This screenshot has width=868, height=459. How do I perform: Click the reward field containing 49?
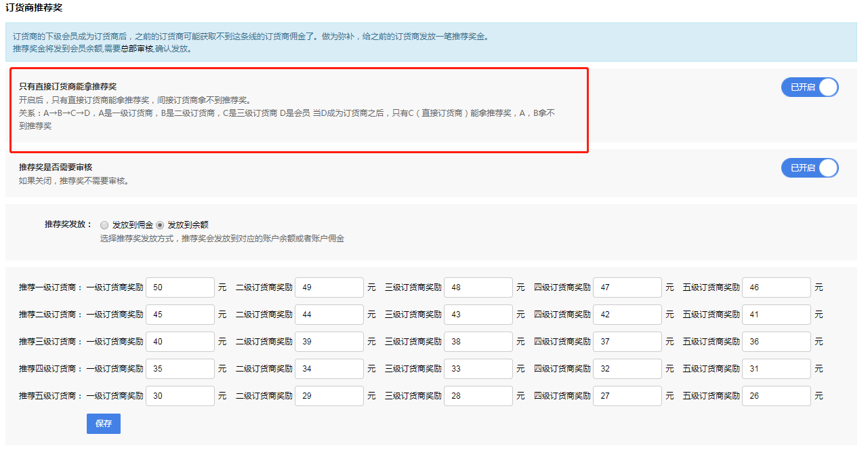click(329, 287)
